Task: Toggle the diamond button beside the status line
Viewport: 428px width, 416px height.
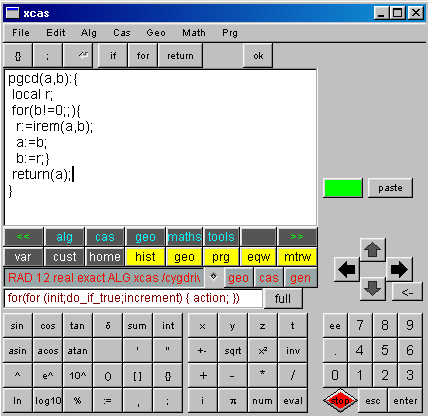Action: point(213,277)
